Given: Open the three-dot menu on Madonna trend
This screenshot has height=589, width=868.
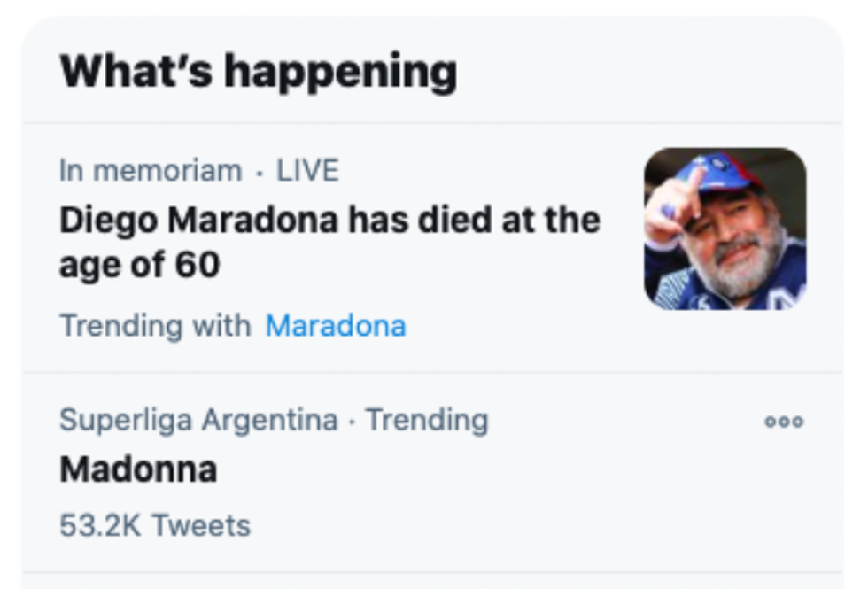Looking at the screenshot, I should point(784,422).
